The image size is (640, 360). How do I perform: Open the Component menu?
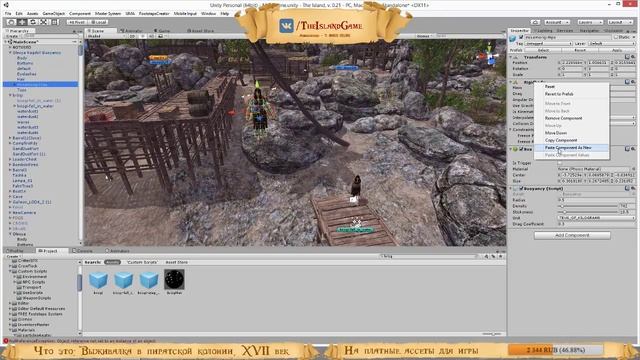point(80,13)
